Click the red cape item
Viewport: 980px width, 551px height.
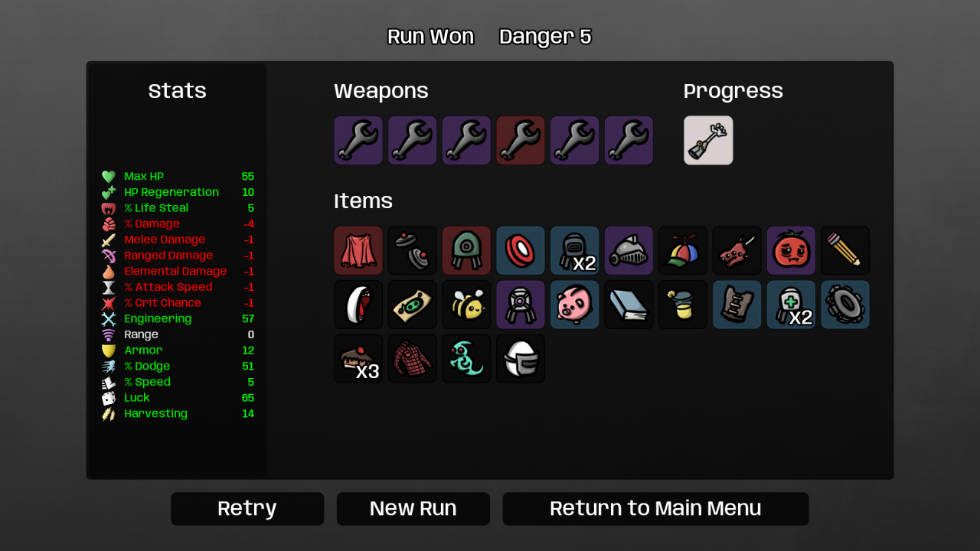coord(358,250)
